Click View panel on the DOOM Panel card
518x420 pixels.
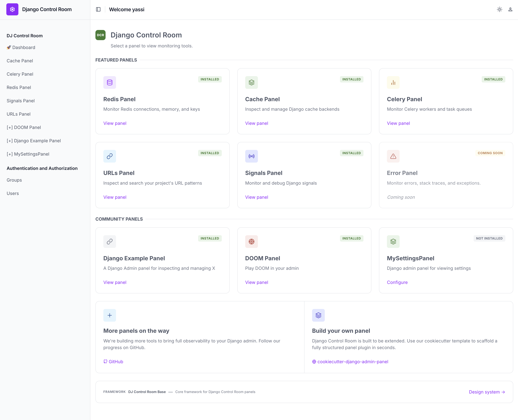(256, 282)
